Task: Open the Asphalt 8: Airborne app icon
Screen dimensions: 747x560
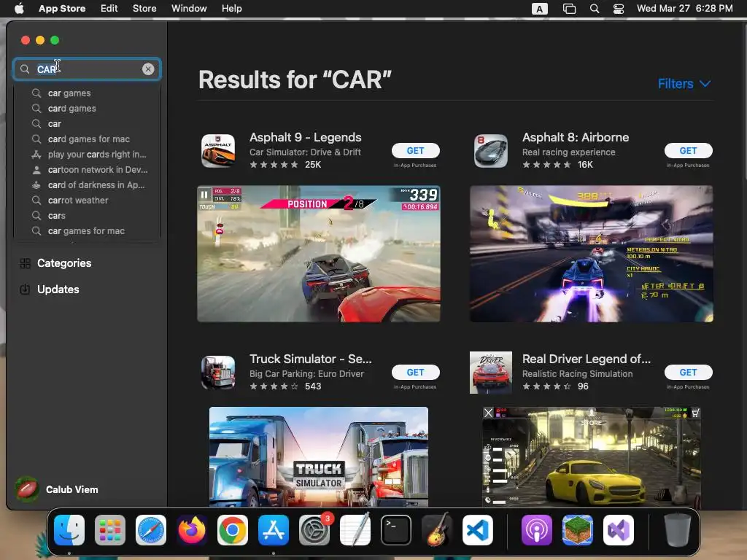Action: tap(491, 151)
